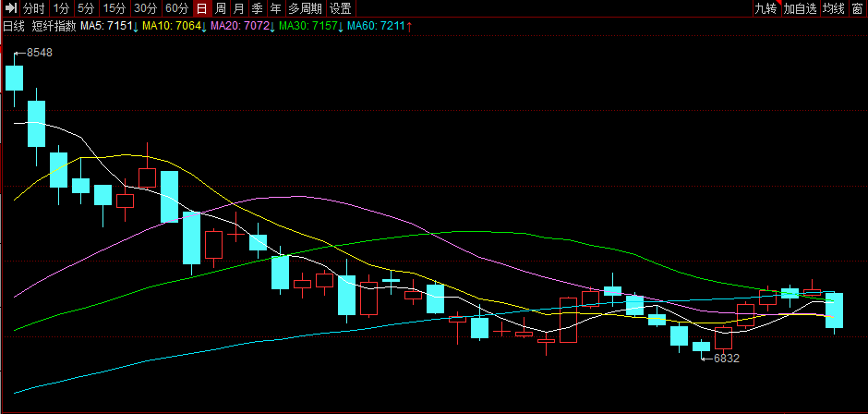Switch to the 年 yearly chart tab
Viewport: 868px width, 414px height.
click(x=275, y=8)
